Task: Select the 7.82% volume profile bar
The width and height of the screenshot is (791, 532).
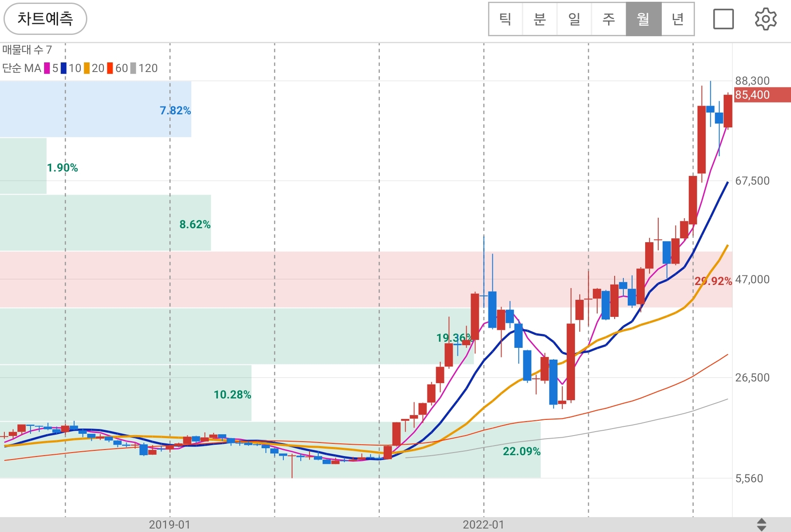Action: click(96, 109)
